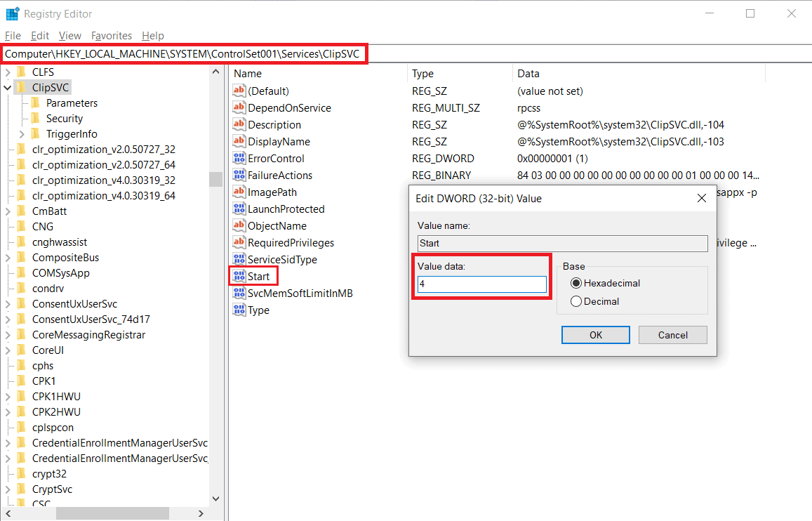This screenshot has width=812, height=521.
Task: Click the ClipSVC folder icon
Action: [22, 88]
